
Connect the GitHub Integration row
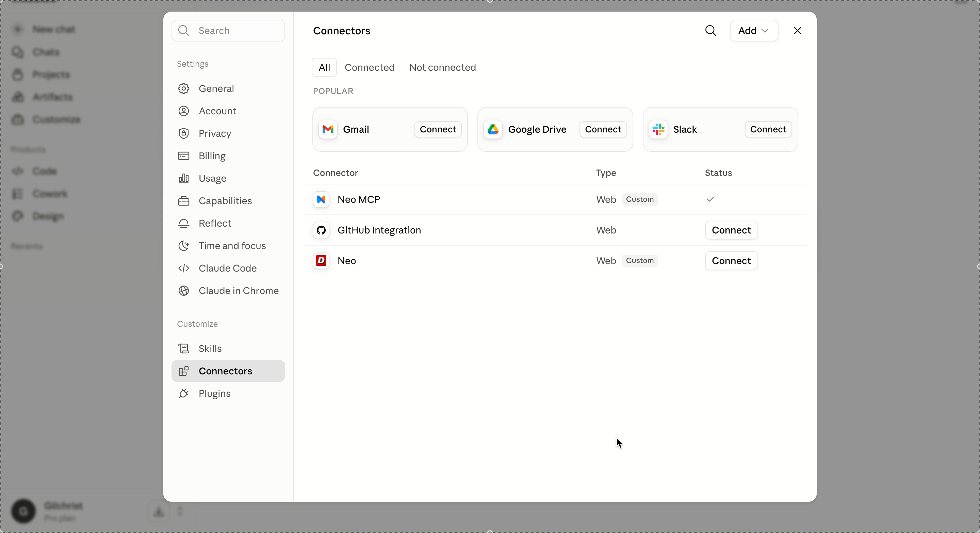click(x=731, y=230)
